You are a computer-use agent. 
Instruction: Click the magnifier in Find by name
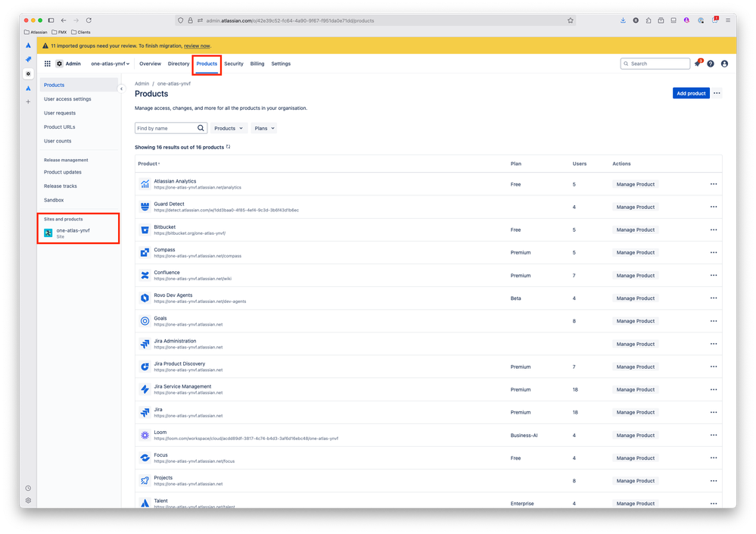[201, 128]
